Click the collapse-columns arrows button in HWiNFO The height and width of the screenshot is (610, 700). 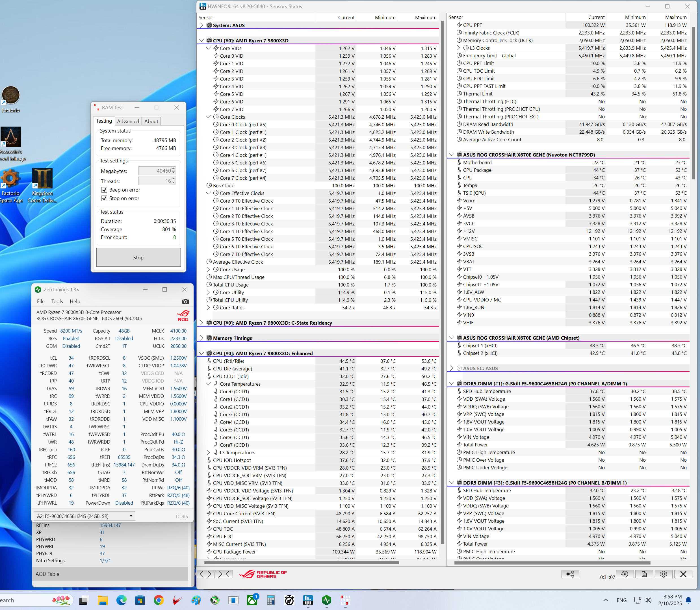pyautogui.click(x=224, y=574)
